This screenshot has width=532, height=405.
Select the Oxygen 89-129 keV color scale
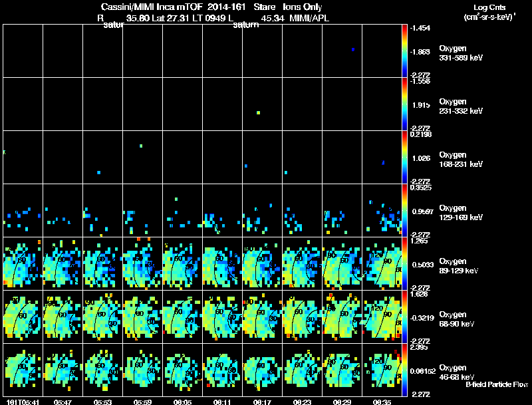[405, 263]
